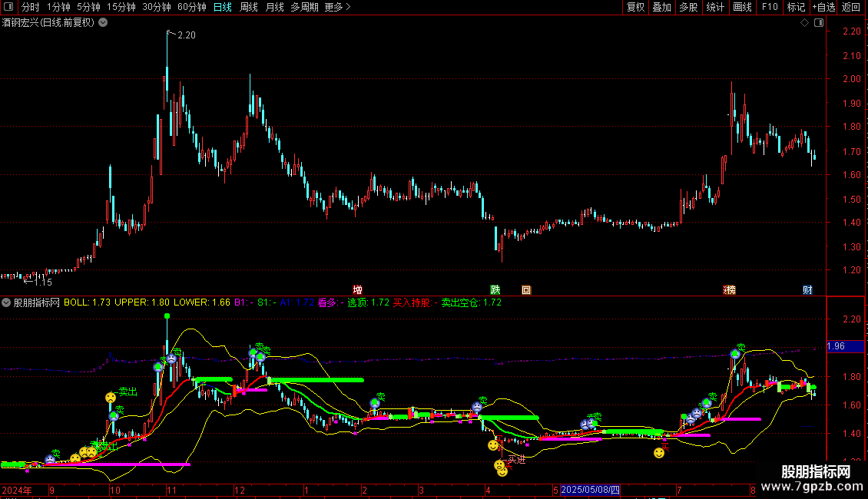868x499 pixels.
Task: Click the 2025/05/08 date marker on the timeline
Action: [590, 490]
